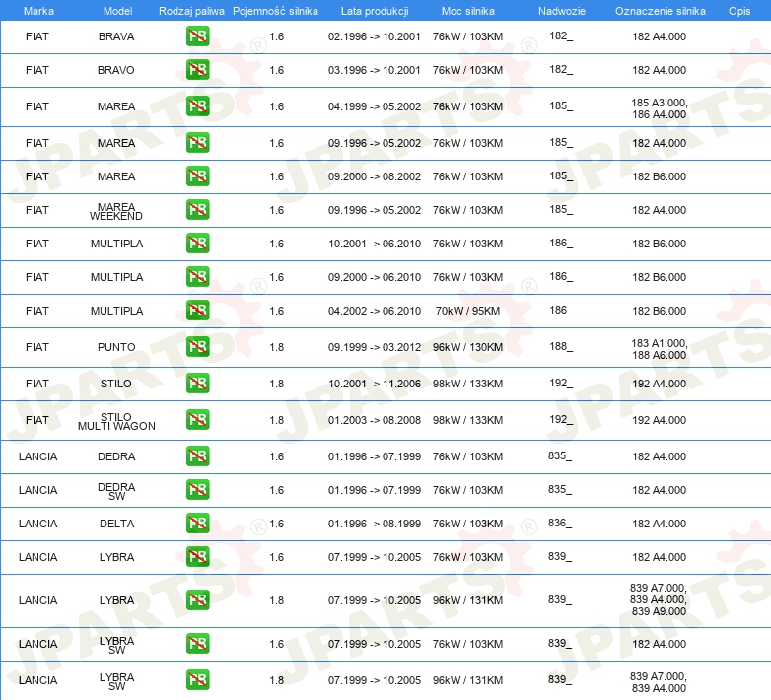
Task: Click fuel icon in MAREA WEEKEND row
Action: [x=197, y=209]
